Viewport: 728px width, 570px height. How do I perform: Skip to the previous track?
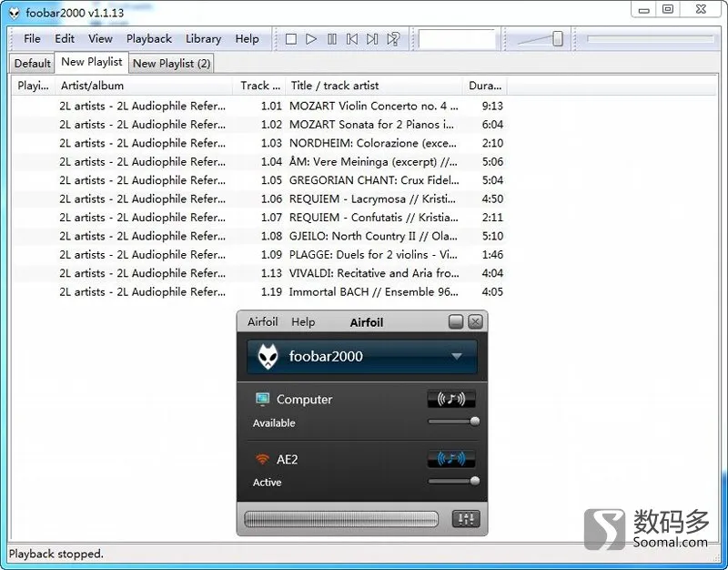pyautogui.click(x=352, y=39)
